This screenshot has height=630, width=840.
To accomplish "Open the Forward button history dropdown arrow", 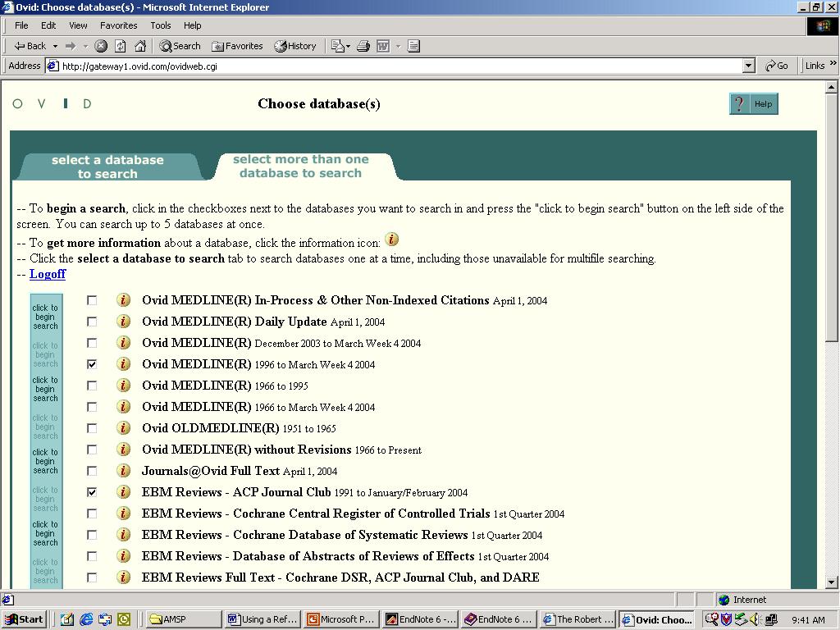I will [x=85, y=47].
